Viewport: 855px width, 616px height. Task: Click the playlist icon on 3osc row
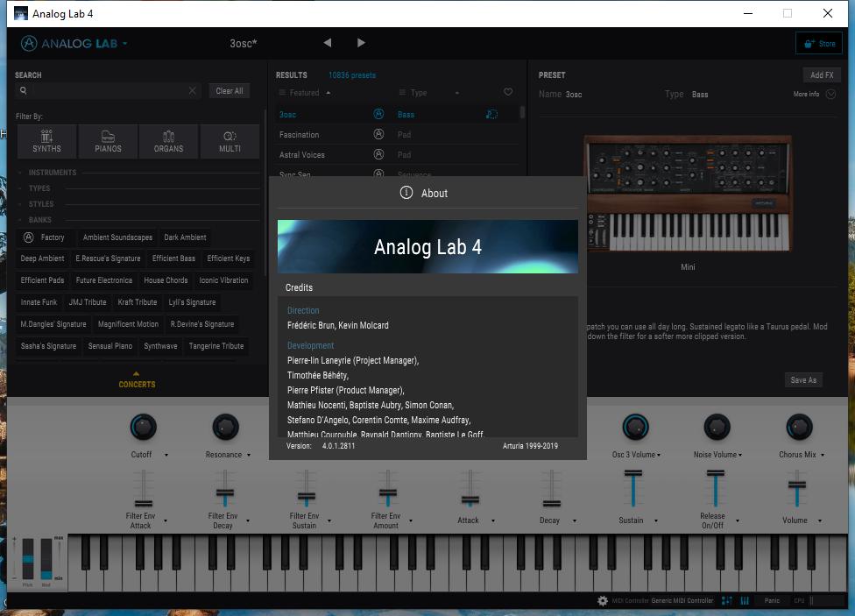click(x=491, y=114)
